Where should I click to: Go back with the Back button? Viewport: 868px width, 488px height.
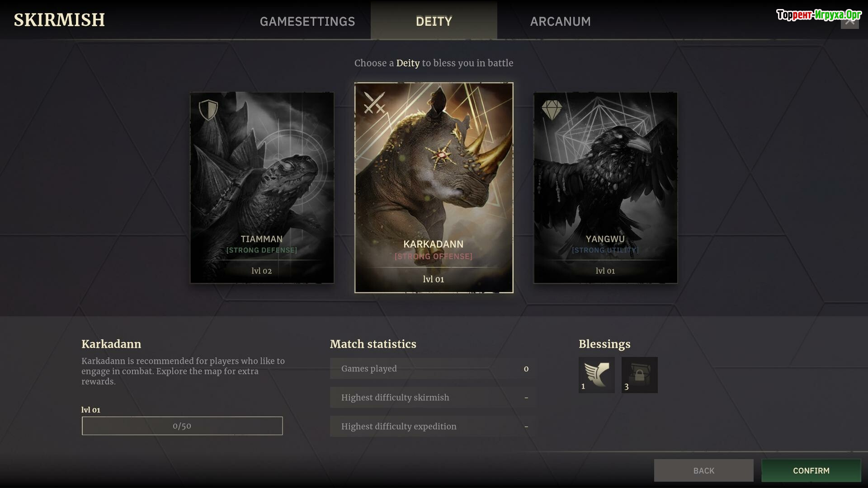[x=703, y=470]
